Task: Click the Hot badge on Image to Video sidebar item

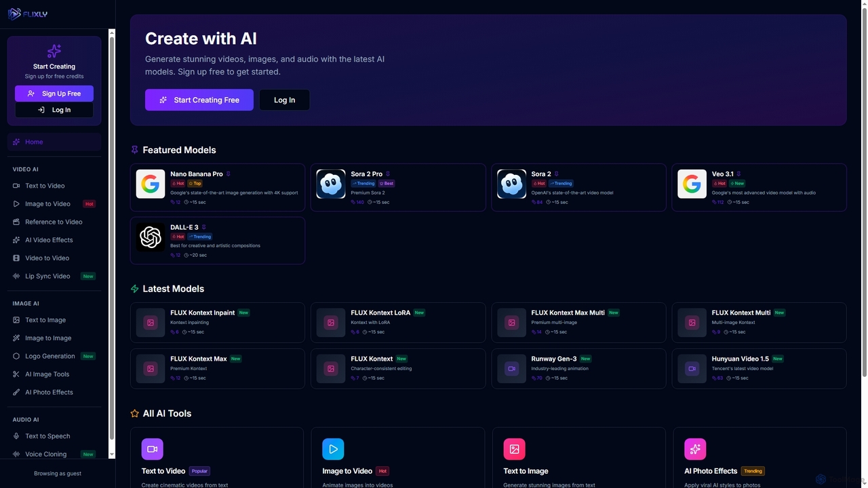Action: (89, 203)
